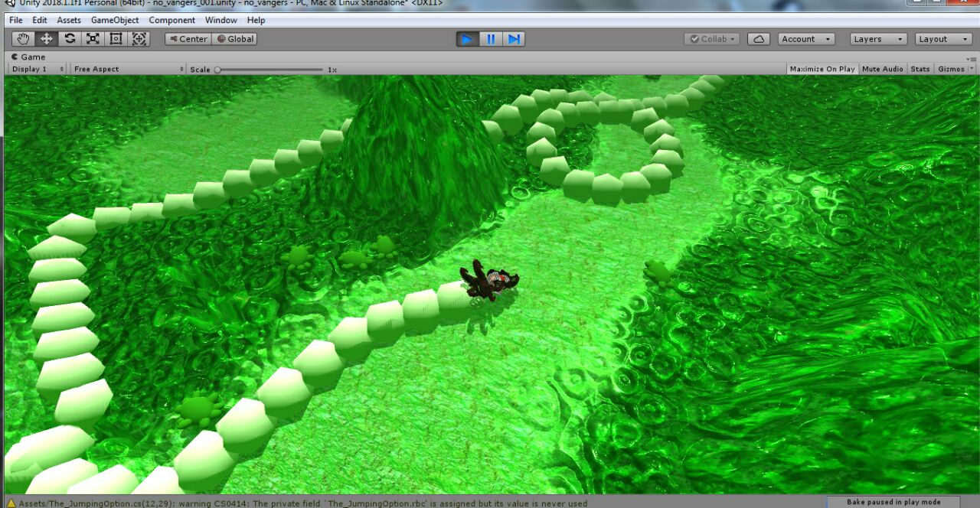Image resolution: width=980 pixels, height=508 pixels.
Task: Select the Hand tool
Action: pos(23,39)
